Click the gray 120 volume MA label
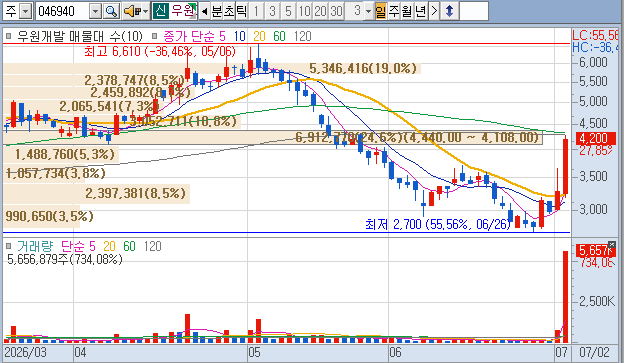This screenshot has width=624, height=363. (x=152, y=246)
